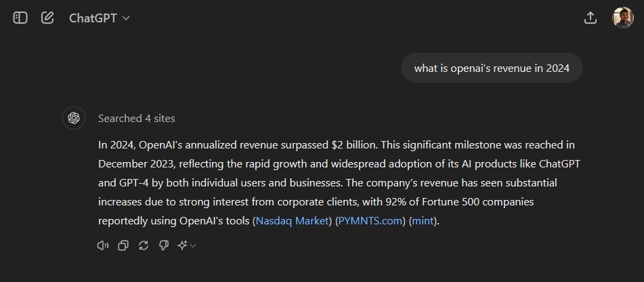
Task: Click the user message about OpenAI's revenue
Action: click(492, 68)
